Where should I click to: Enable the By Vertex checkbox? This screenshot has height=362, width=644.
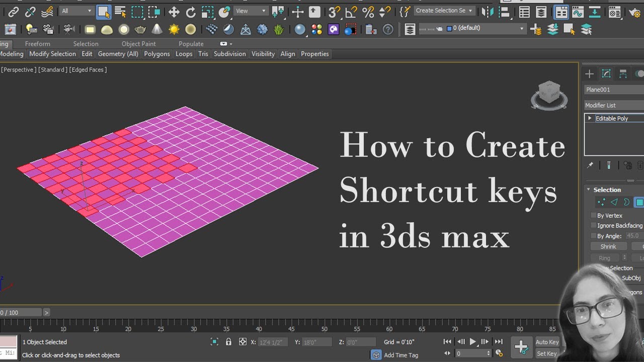(x=593, y=215)
